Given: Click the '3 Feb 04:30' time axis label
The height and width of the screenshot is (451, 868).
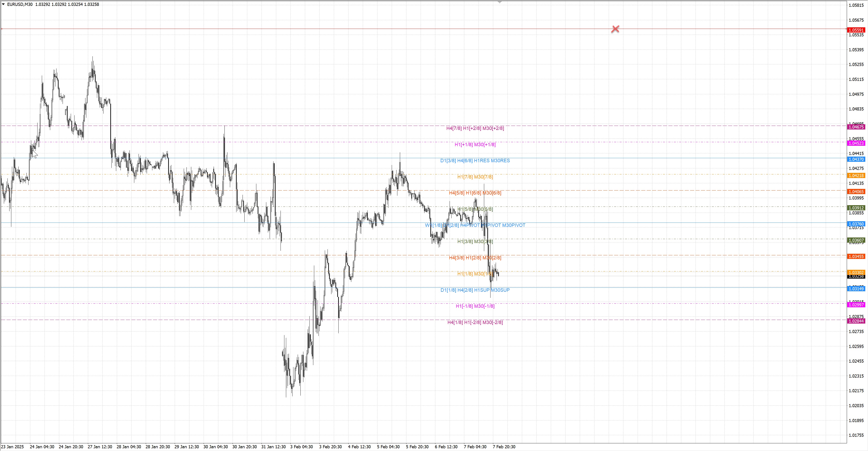Looking at the screenshot, I should 301,447.
